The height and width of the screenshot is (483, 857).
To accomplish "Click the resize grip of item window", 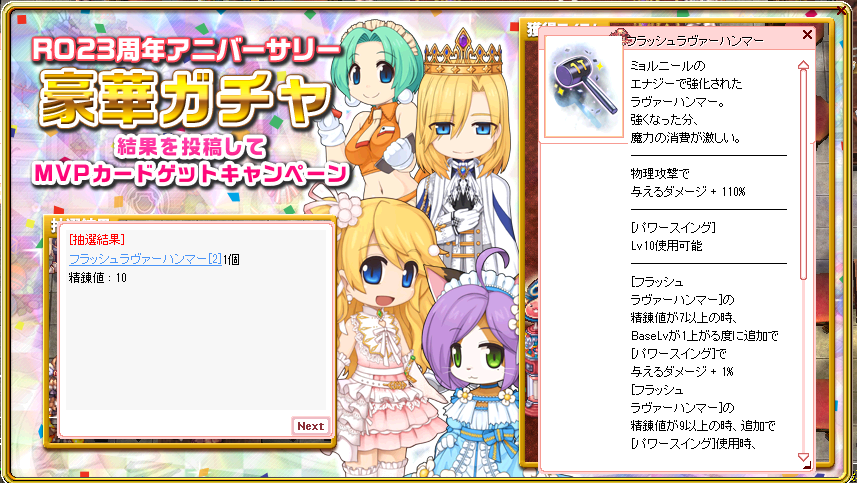I will pos(807,465).
